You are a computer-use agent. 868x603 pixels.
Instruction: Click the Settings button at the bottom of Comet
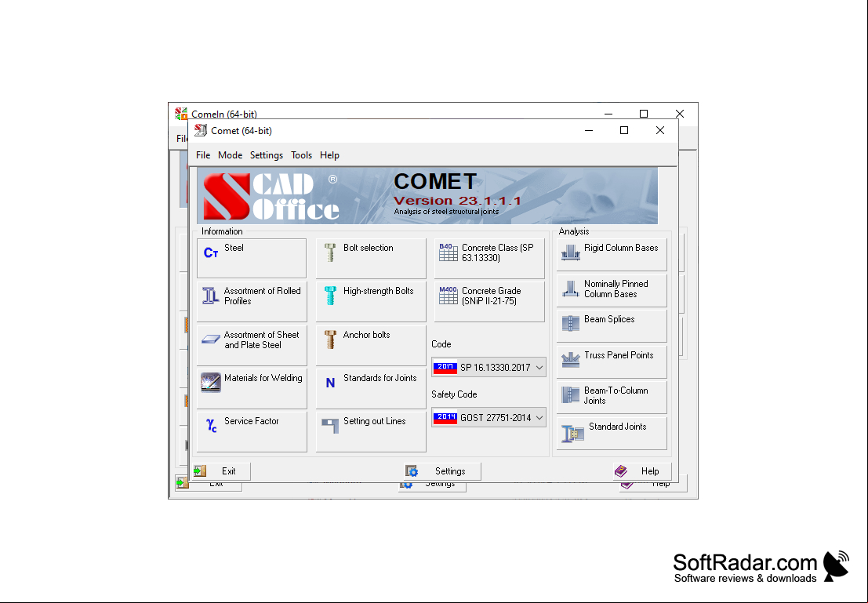[441, 471]
